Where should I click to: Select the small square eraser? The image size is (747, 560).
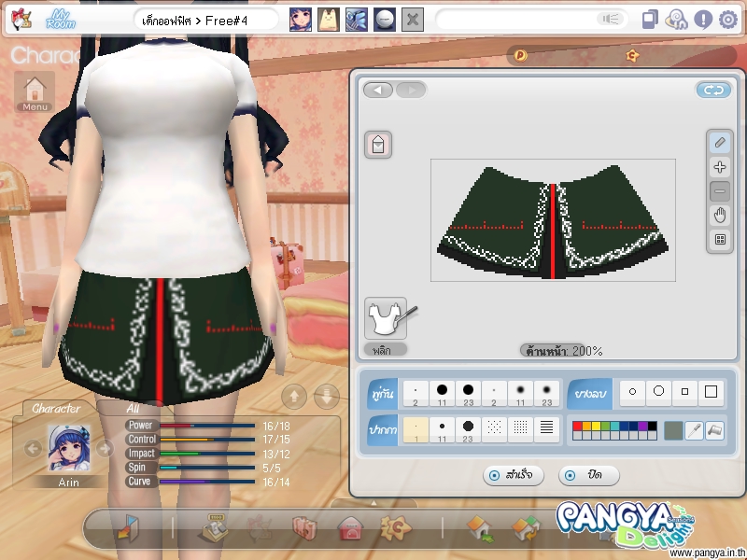[x=684, y=392]
